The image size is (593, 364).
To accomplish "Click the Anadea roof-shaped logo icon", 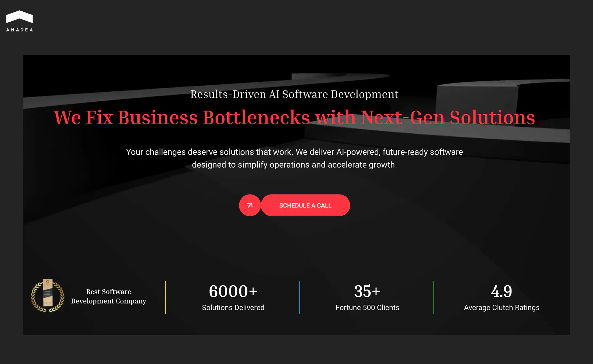I will point(19,17).
